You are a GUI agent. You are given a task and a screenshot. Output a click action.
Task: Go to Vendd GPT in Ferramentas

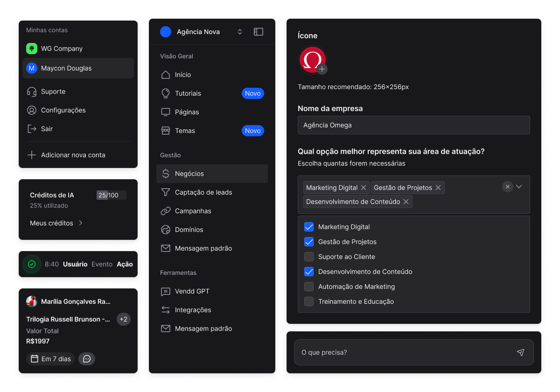coord(192,291)
